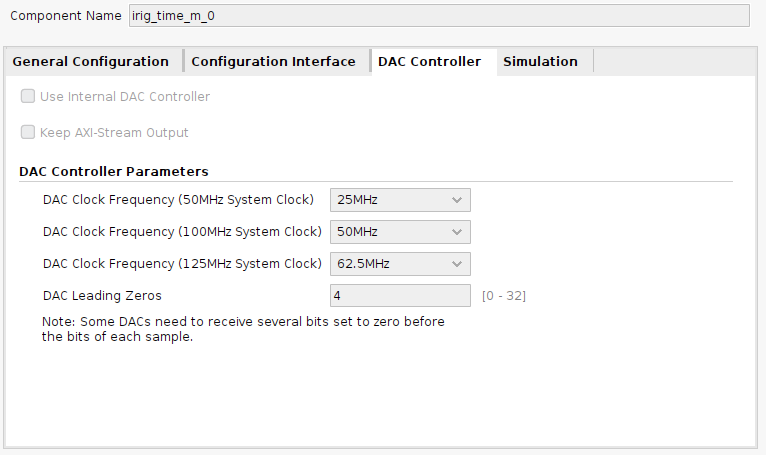Toggle Use Internal DAC Controller checkbox
The image size is (766, 455).
28,96
